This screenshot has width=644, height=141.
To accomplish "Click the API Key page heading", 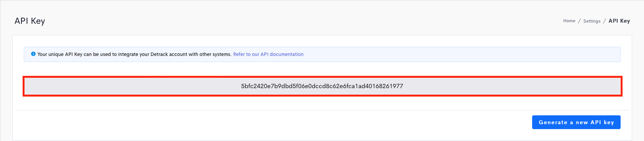I will coord(30,21).
